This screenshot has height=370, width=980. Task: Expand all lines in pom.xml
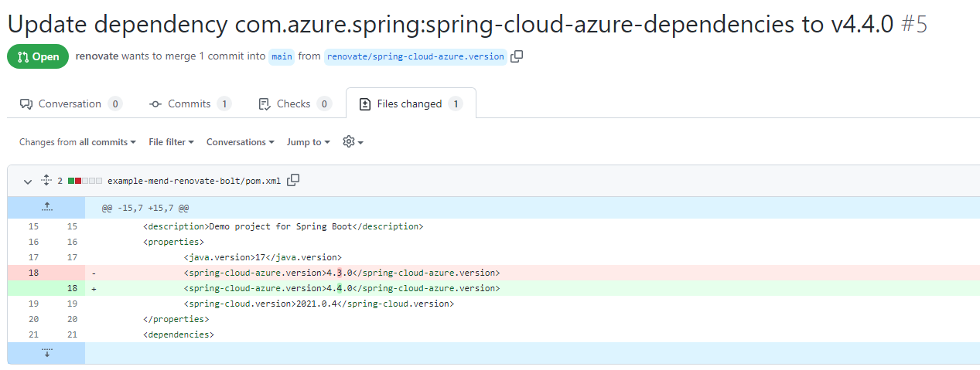pyautogui.click(x=46, y=180)
